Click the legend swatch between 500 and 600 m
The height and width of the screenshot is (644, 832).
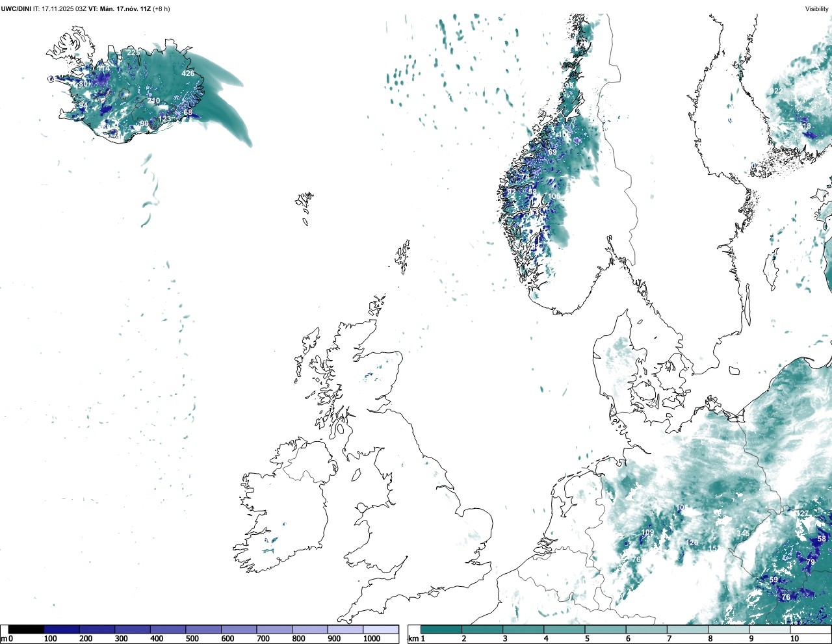(203, 629)
